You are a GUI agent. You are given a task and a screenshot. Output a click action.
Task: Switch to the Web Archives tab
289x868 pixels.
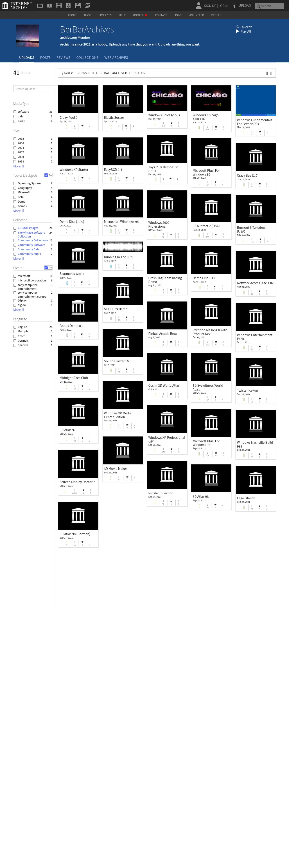[x=116, y=58]
